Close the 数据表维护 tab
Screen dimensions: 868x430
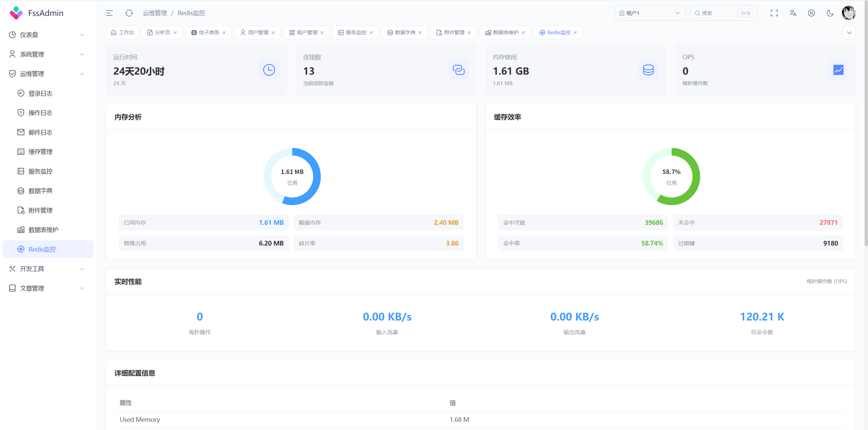pos(523,33)
